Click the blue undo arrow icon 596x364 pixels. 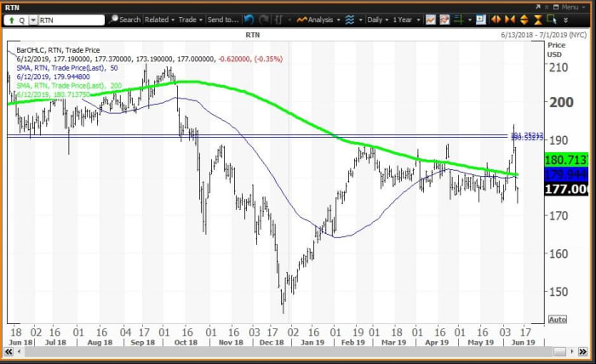(249, 20)
